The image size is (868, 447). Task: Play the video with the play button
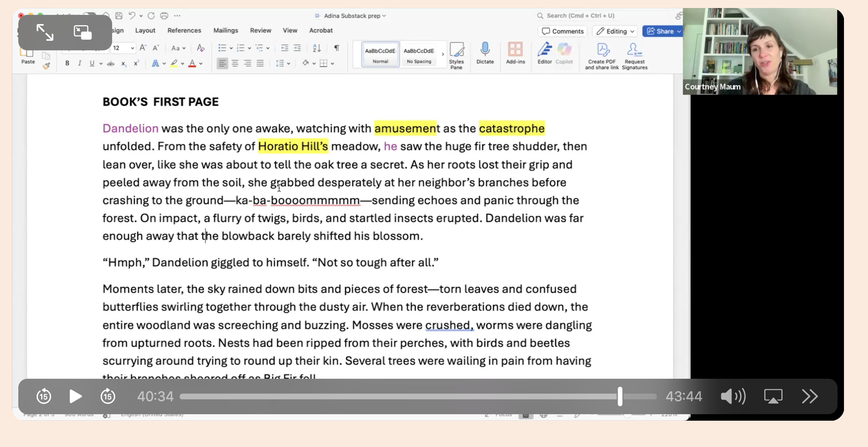click(x=76, y=396)
